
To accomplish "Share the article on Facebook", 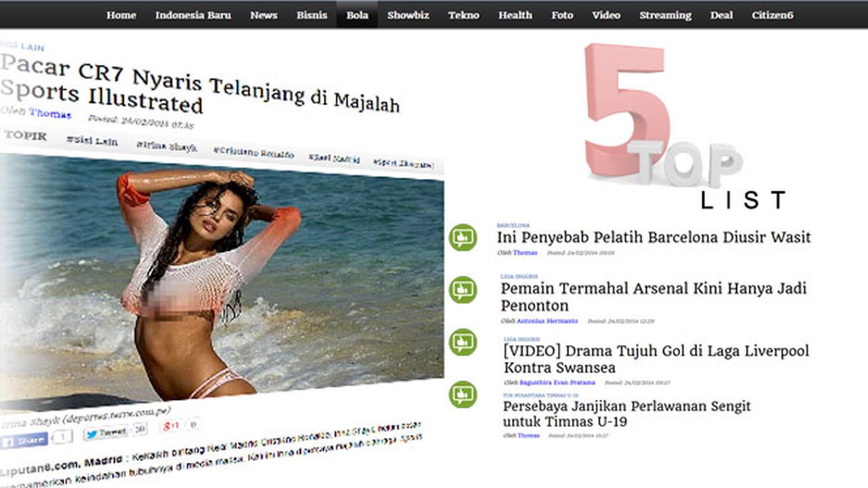I will click(x=24, y=439).
